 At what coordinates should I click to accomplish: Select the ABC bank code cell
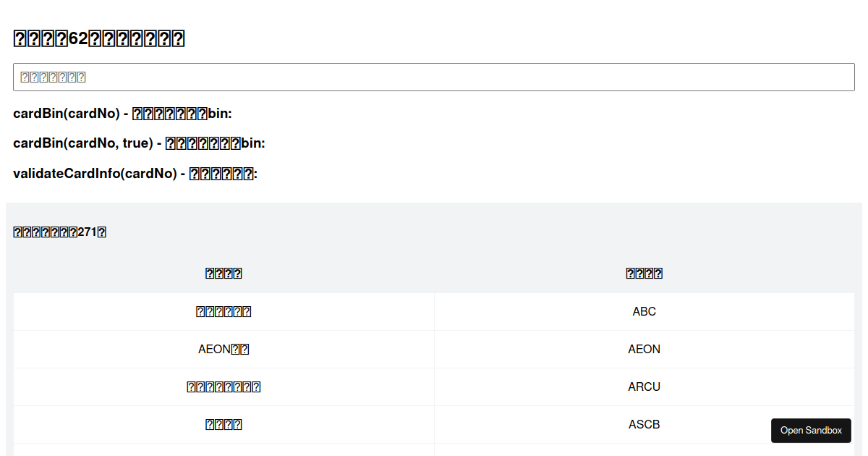pos(644,312)
